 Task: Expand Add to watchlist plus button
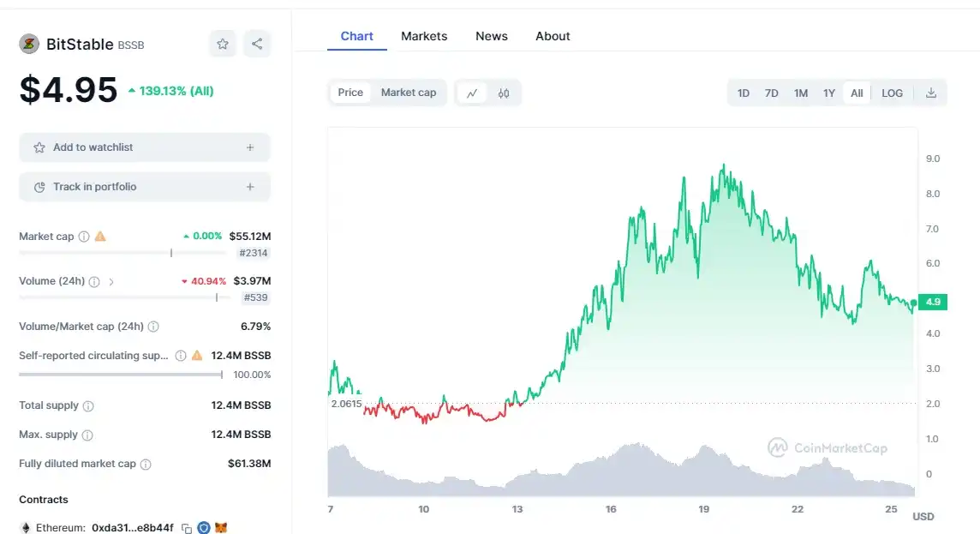click(x=250, y=147)
